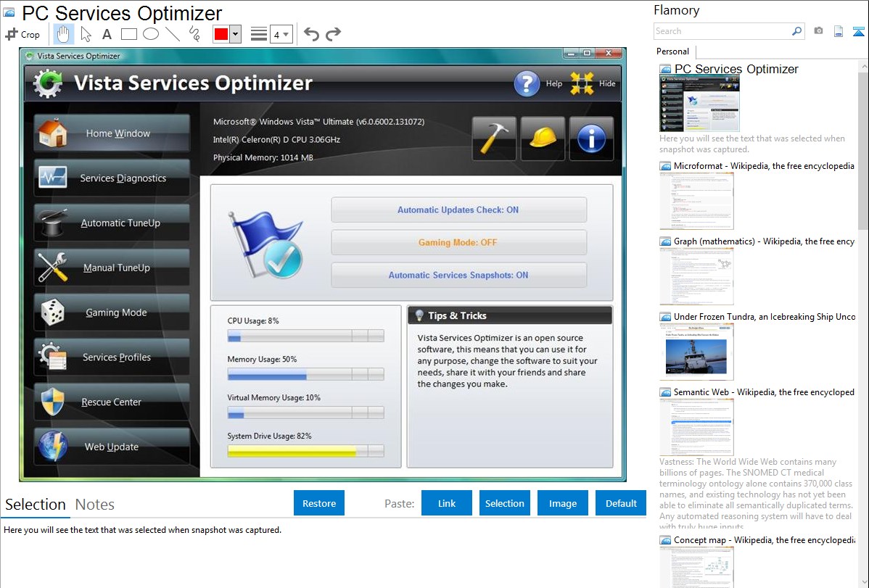This screenshot has height=588, width=869.
Task: Click the Default paste button
Action: tap(621, 503)
